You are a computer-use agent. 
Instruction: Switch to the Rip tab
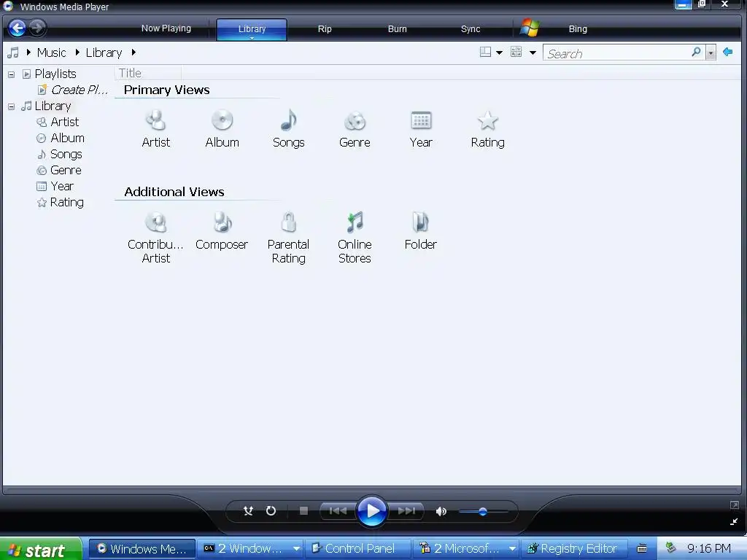click(x=325, y=29)
